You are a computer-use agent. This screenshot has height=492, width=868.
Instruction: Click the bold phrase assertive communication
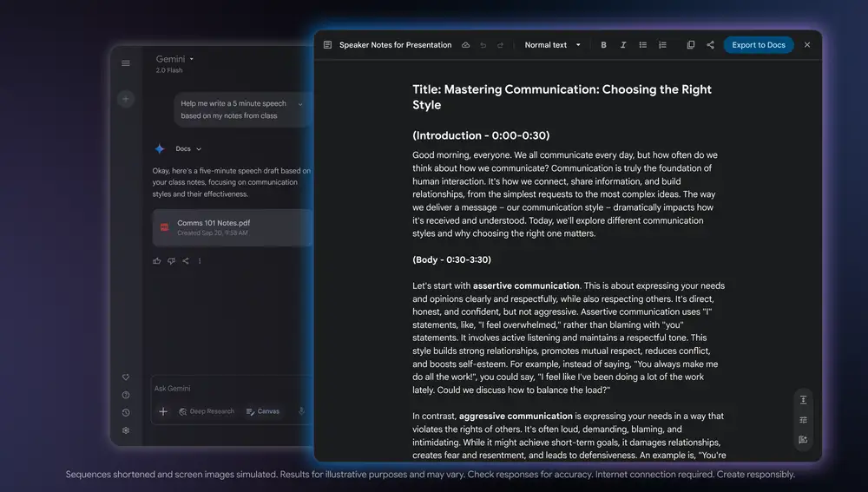click(526, 285)
